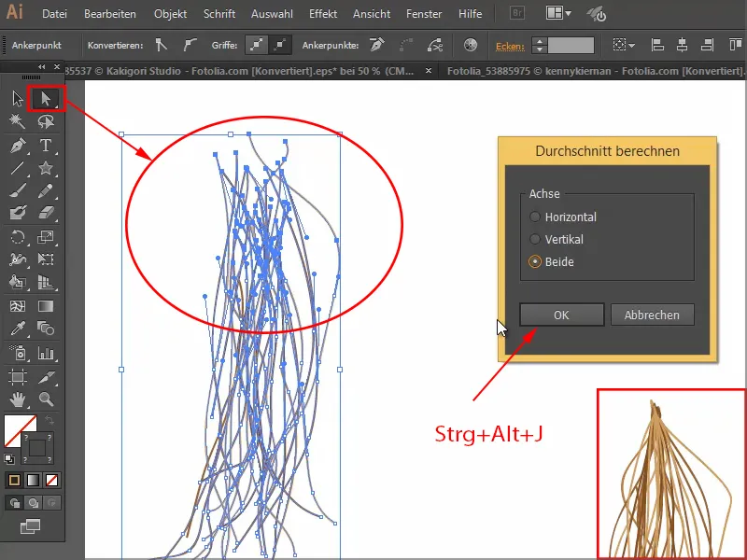Open the Effekt menu
This screenshot has height=560, width=747.
[x=322, y=13]
